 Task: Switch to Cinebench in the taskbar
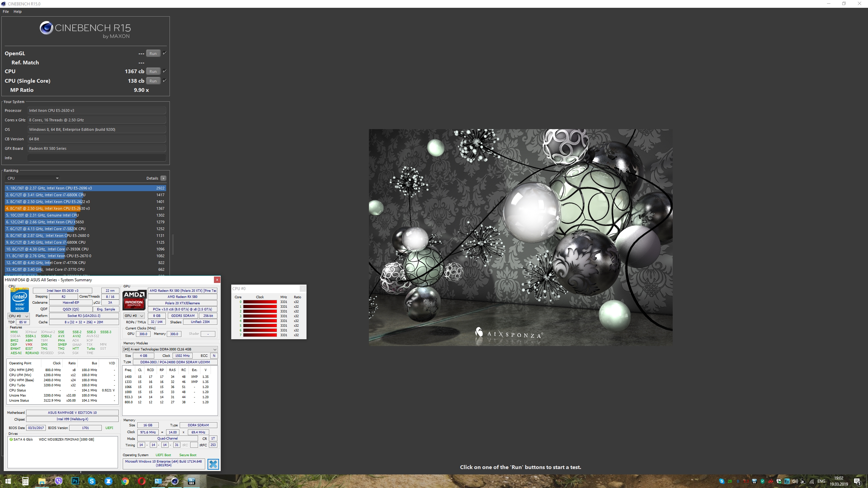tap(175, 481)
